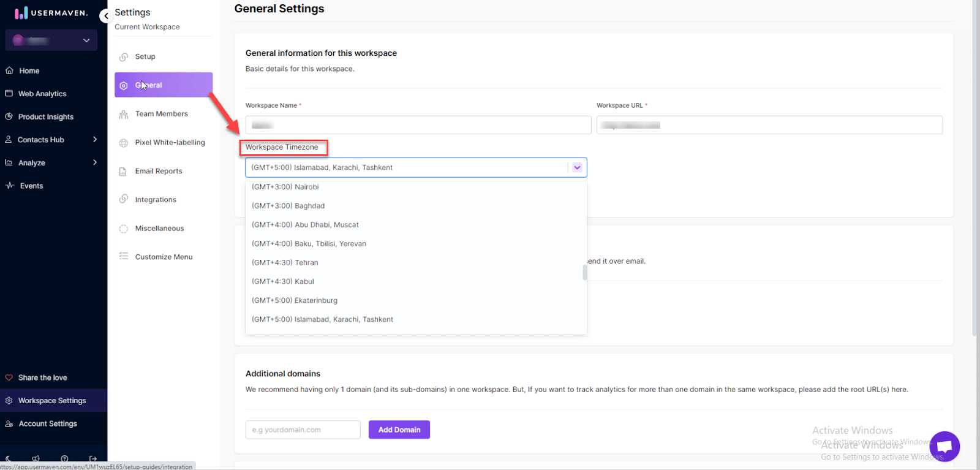This screenshot has width=980, height=470.
Task: Click the Add Domain button
Action: pyautogui.click(x=399, y=430)
